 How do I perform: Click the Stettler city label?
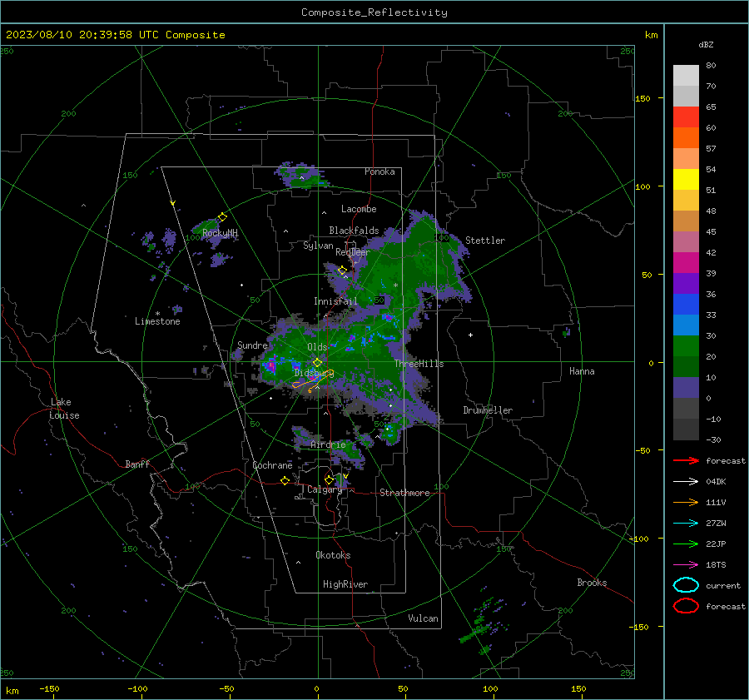[485, 241]
